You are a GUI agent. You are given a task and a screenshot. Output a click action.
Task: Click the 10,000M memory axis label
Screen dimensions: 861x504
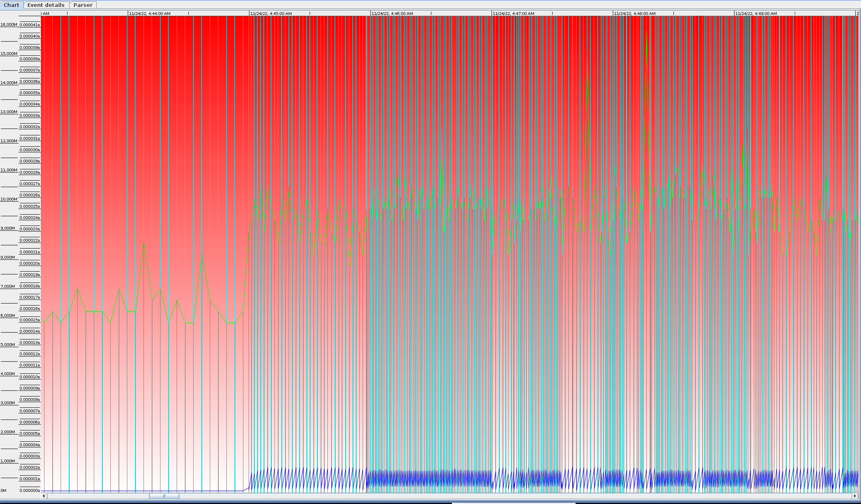click(9, 199)
